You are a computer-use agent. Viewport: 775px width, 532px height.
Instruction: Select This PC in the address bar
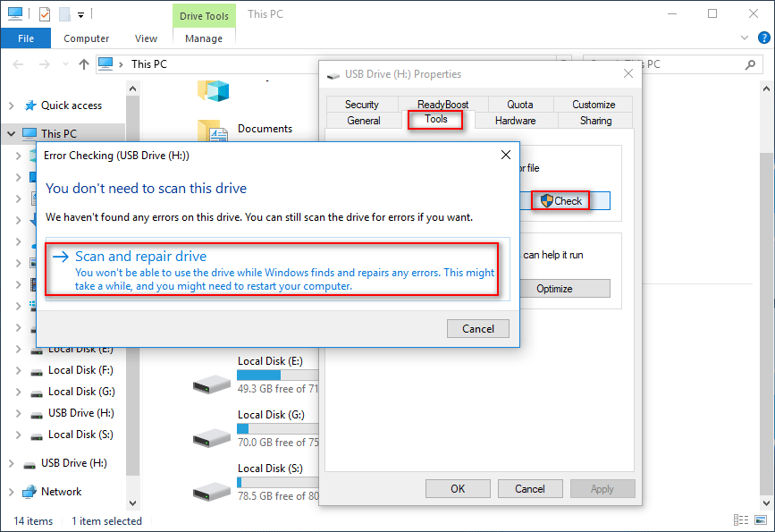(148, 64)
